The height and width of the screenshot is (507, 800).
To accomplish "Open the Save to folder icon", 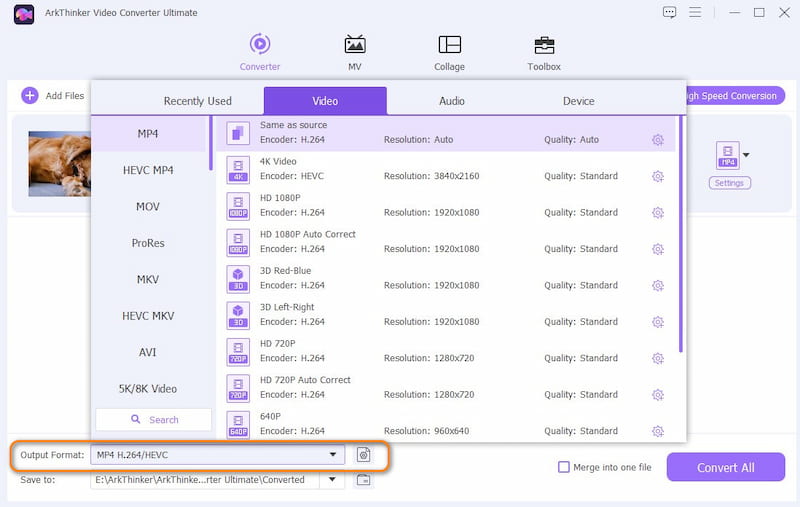I will [x=363, y=480].
